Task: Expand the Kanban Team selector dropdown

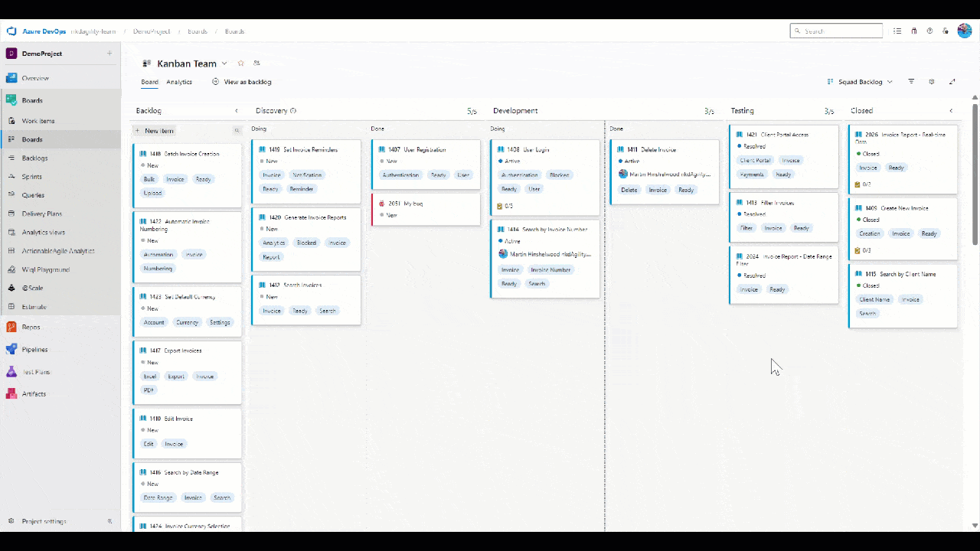Action: (x=224, y=64)
